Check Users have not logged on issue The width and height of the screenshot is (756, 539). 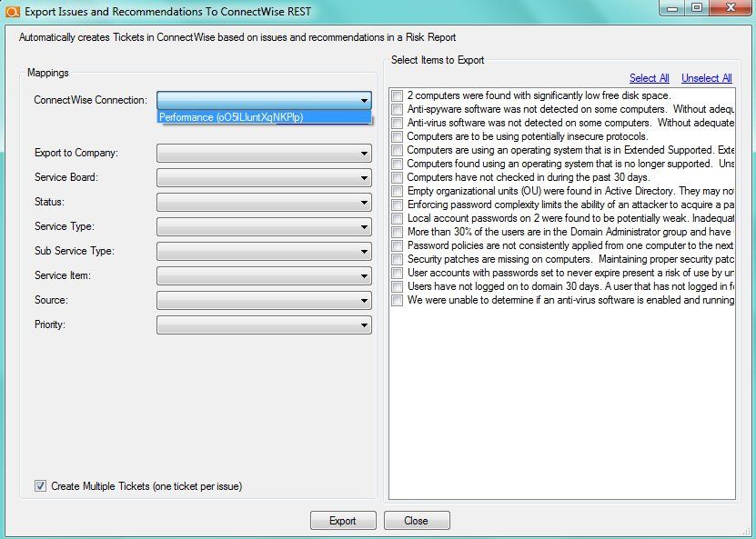[x=397, y=286]
